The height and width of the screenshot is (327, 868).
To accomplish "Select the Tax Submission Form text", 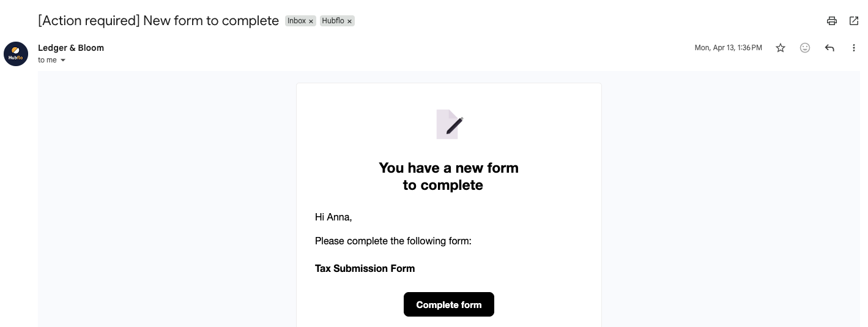I will (x=365, y=268).
